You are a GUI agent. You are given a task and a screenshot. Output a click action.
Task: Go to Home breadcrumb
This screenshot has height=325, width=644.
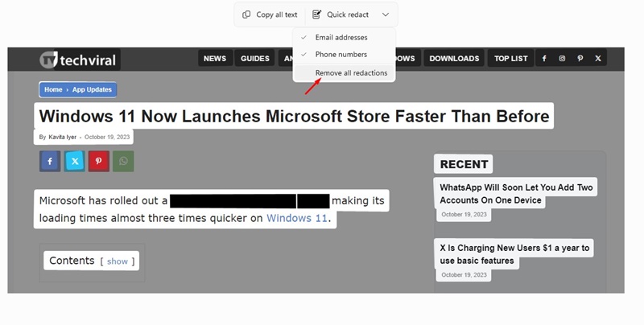(53, 89)
